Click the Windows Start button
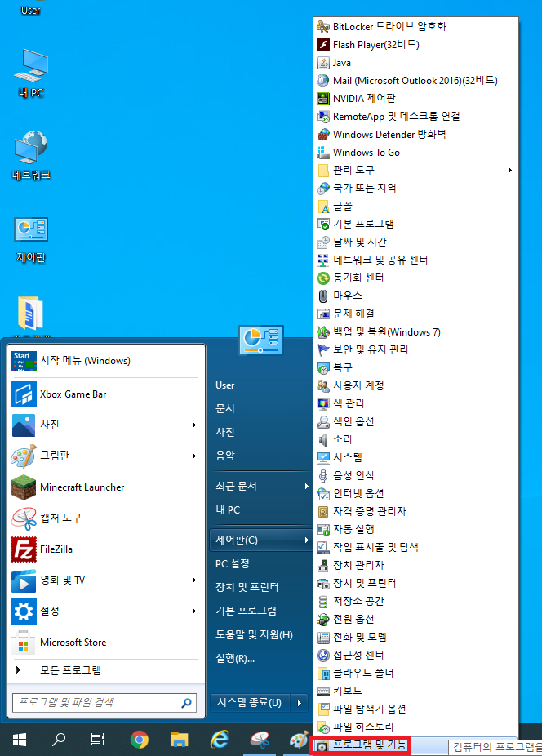 (x=20, y=739)
